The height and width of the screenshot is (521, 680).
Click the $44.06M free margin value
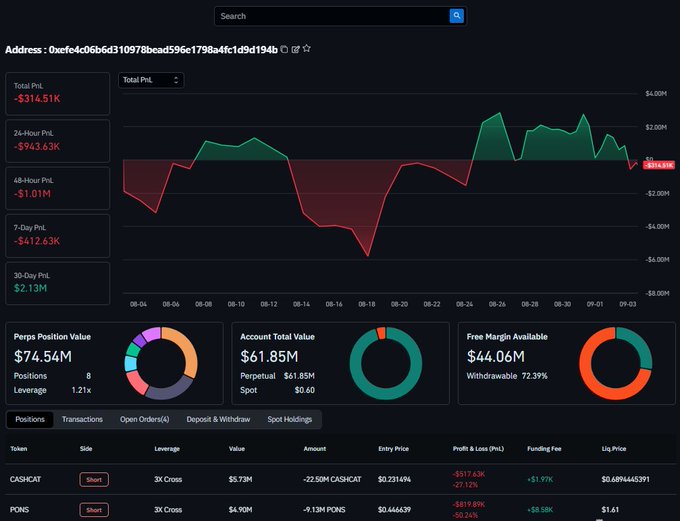click(496, 357)
